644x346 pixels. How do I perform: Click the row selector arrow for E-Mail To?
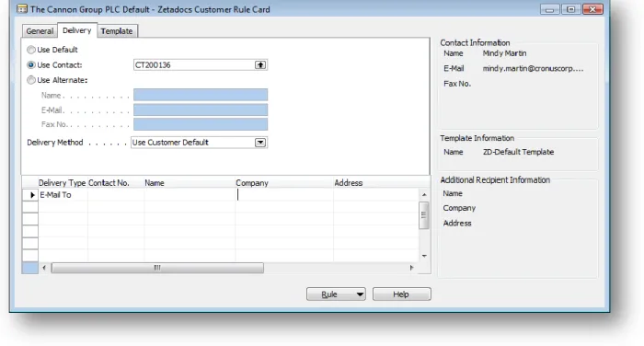[30, 195]
